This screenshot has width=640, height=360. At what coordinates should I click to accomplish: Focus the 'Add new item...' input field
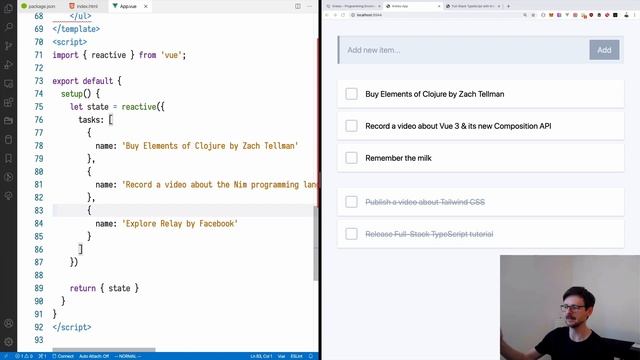click(464, 50)
